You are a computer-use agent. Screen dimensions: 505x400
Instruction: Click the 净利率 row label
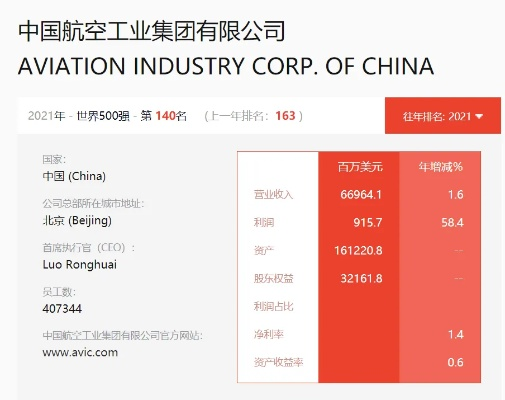click(x=269, y=334)
